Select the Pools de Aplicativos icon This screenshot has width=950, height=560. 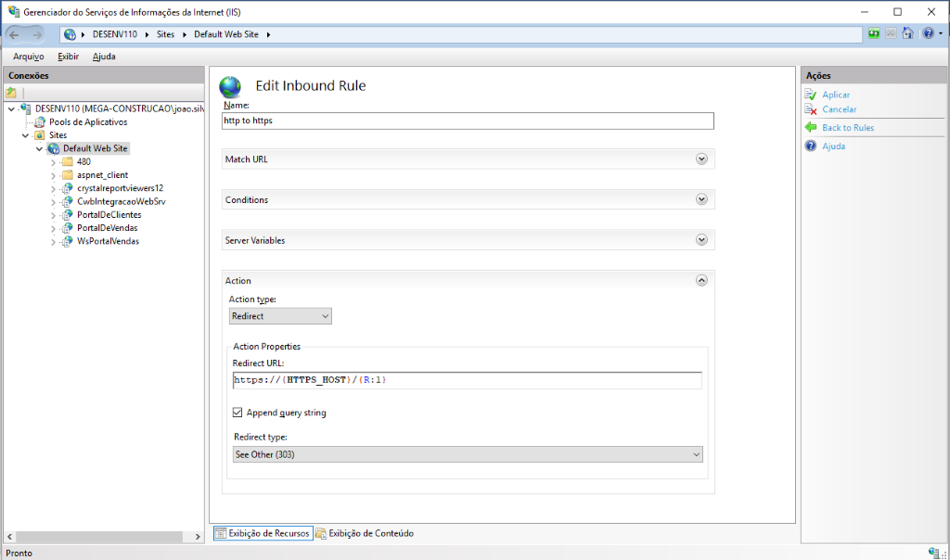pyautogui.click(x=40, y=122)
